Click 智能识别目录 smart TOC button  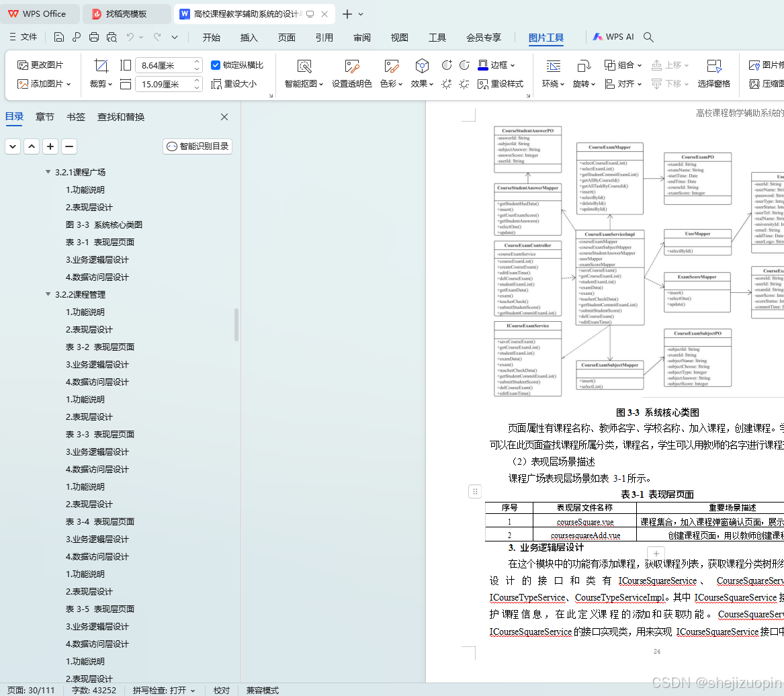click(x=198, y=146)
